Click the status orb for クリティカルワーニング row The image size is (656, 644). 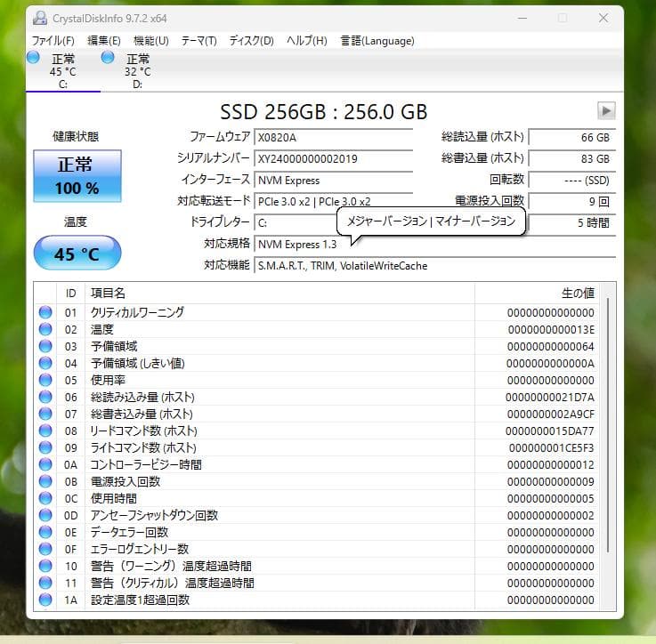[x=45, y=312]
